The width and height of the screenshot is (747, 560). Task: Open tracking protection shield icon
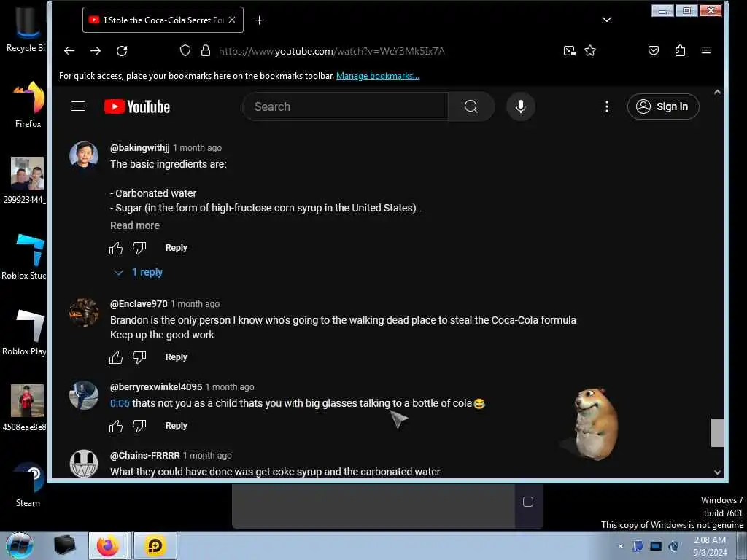pyautogui.click(x=185, y=50)
